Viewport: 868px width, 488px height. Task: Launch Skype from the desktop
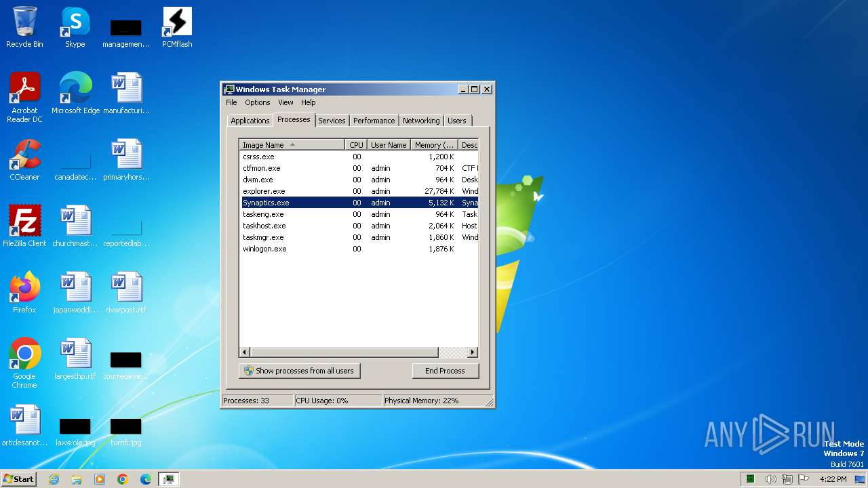pyautogui.click(x=75, y=28)
